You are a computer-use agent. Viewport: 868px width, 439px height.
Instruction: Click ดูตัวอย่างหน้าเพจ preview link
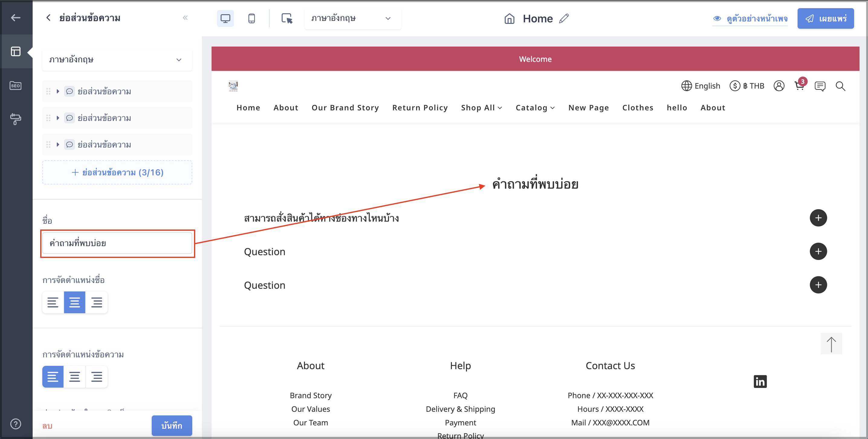click(x=750, y=18)
